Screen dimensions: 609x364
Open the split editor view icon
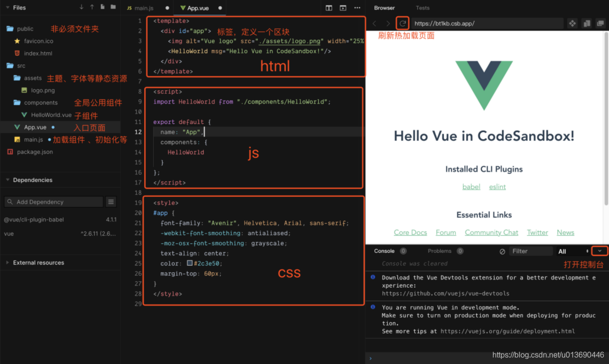tap(329, 8)
